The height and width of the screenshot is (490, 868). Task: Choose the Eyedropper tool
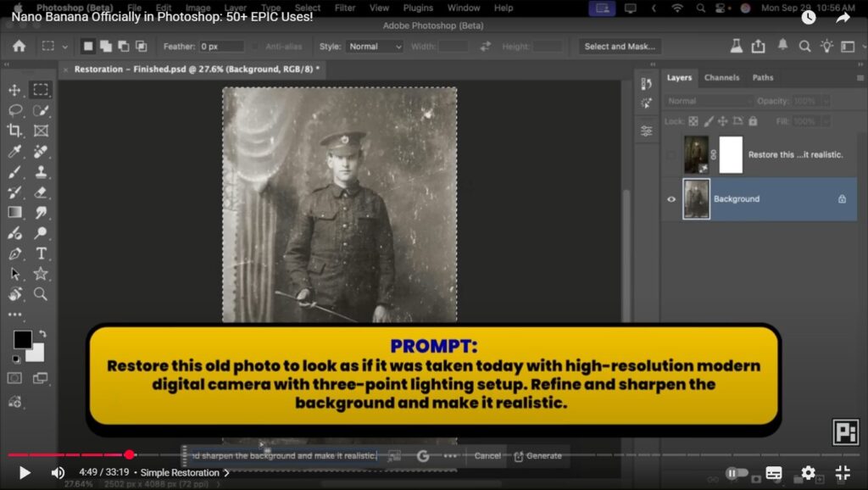14,152
